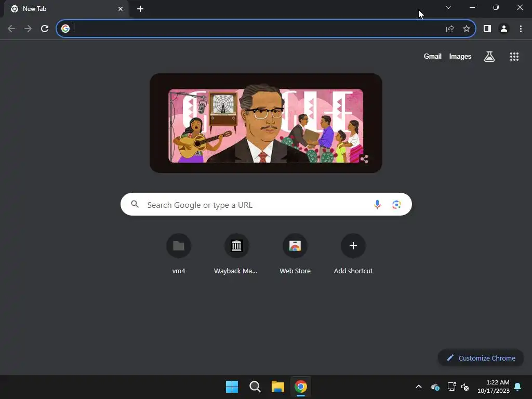
Task: Click the Customize Chrome button
Action: coord(481,358)
